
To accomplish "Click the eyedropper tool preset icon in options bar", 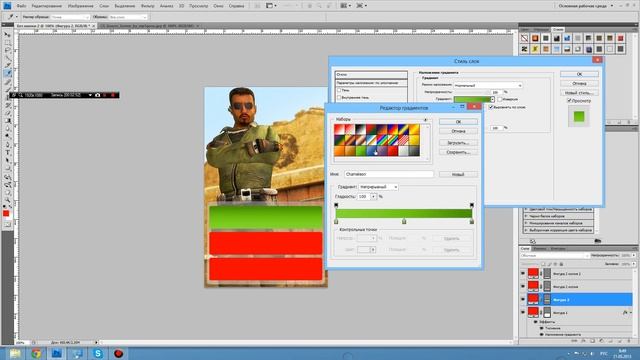I will click(10, 17).
